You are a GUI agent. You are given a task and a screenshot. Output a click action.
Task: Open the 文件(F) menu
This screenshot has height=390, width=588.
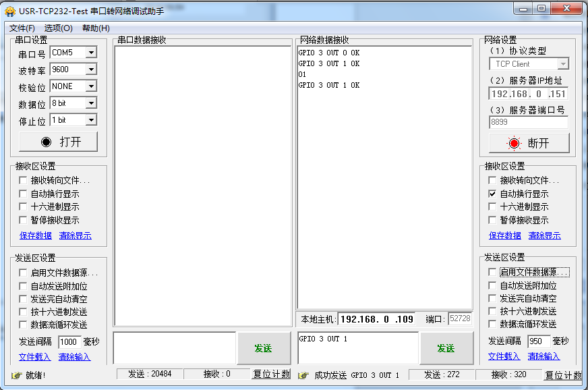[22, 28]
